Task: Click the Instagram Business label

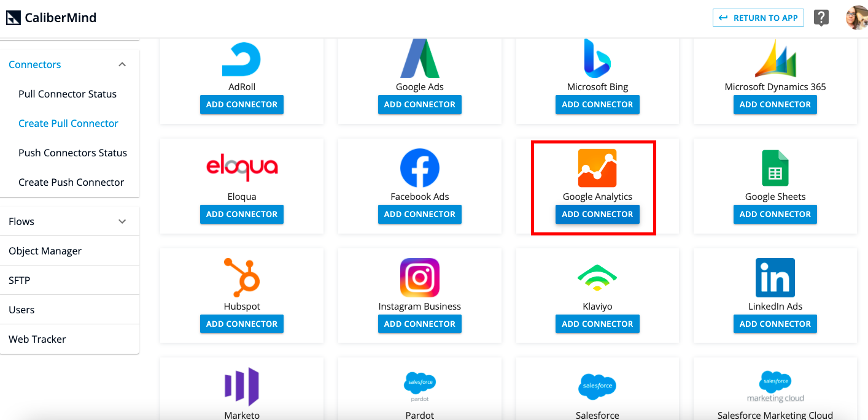Action: click(x=420, y=307)
